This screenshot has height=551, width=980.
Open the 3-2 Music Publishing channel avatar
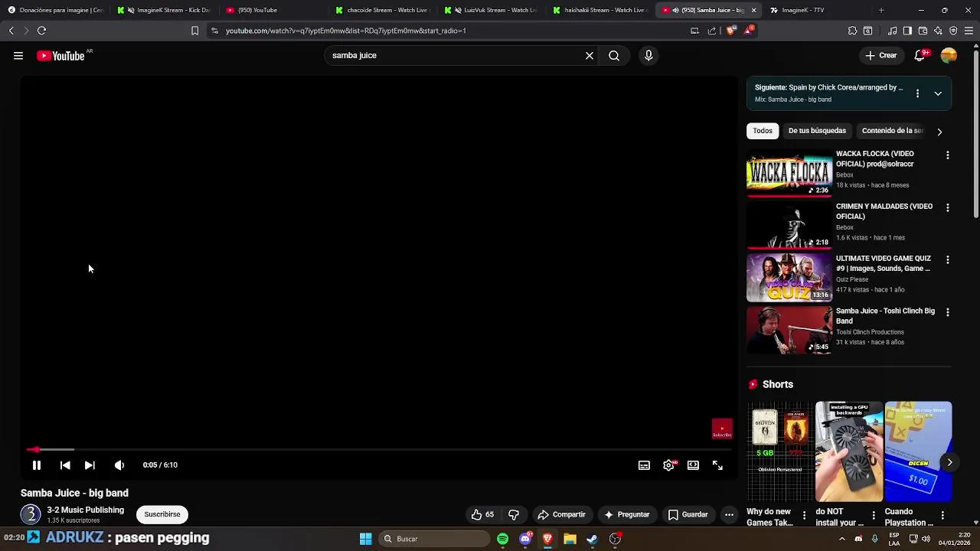(31, 514)
